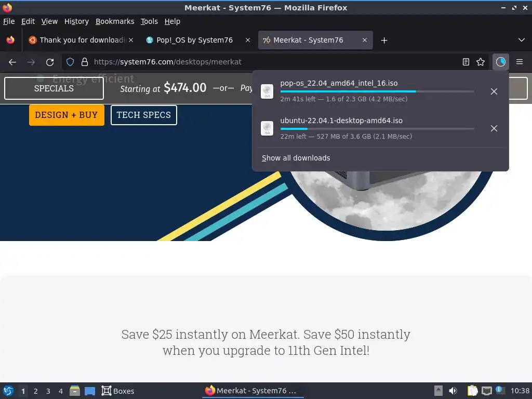Click the TECH SPECS button
This screenshot has height=399, width=532.
pyautogui.click(x=143, y=115)
